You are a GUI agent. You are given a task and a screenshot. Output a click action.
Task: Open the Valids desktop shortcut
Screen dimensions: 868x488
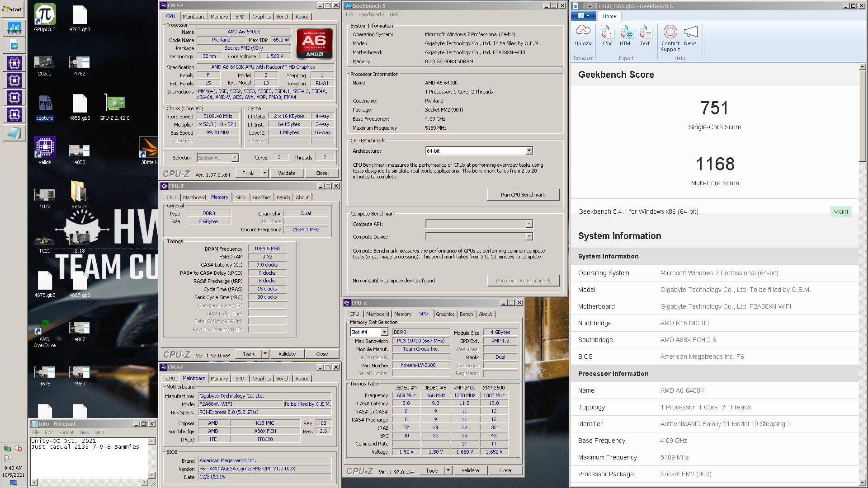tap(45, 151)
